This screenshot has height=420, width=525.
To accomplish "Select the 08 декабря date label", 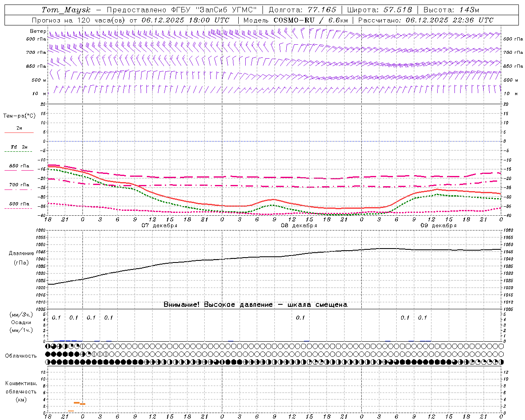I will click(299, 226).
